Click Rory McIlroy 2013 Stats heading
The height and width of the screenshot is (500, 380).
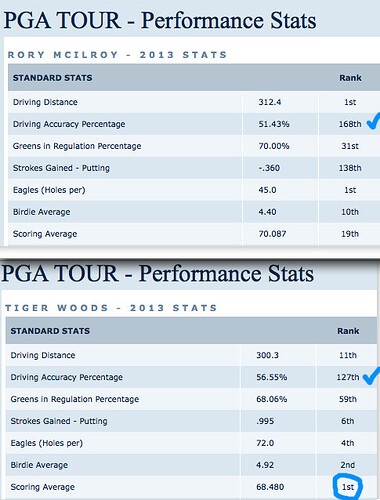pyautogui.click(x=117, y=55)
